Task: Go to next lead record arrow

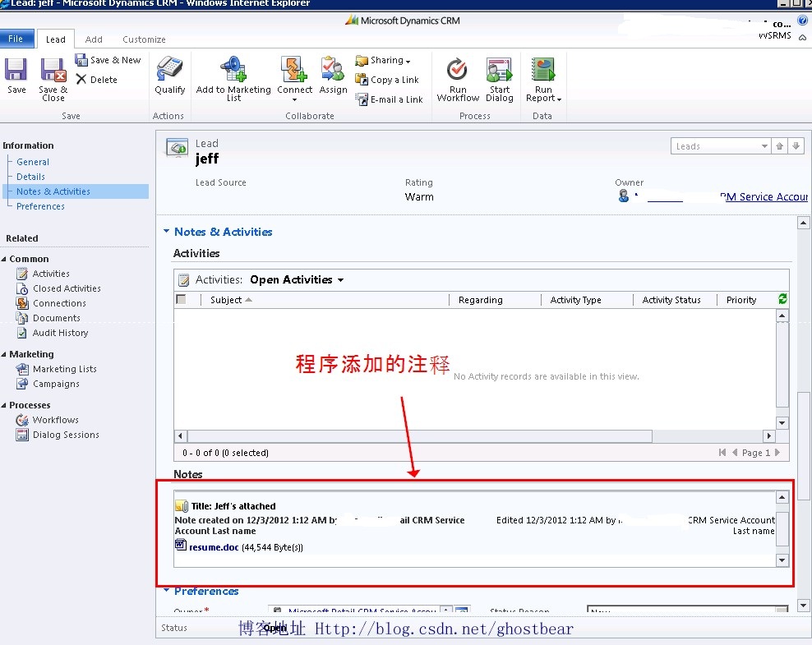Action: [x=796, y=146]
